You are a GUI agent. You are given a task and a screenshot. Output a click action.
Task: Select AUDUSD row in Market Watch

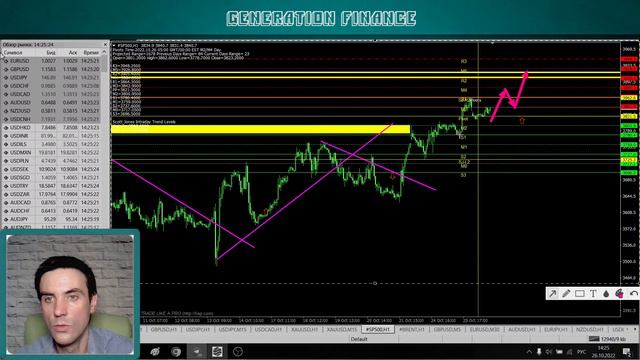(x=51, y=102)
